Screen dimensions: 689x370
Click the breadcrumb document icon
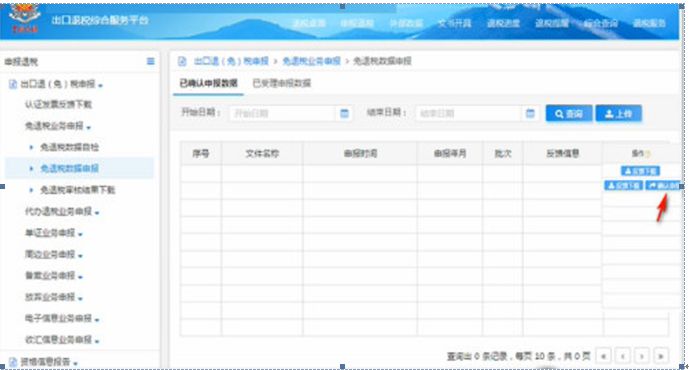click(x=182, y=61)
